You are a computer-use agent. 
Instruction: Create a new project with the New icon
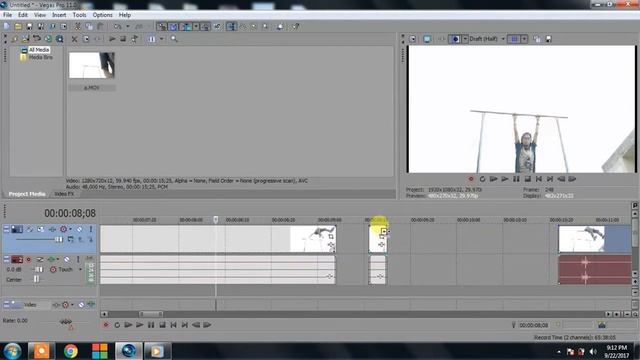pos(7,27)
